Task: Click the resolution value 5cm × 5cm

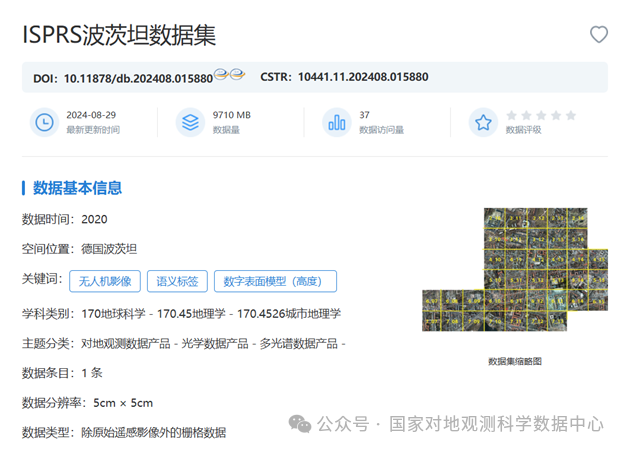Action: [x=123, y=403]
